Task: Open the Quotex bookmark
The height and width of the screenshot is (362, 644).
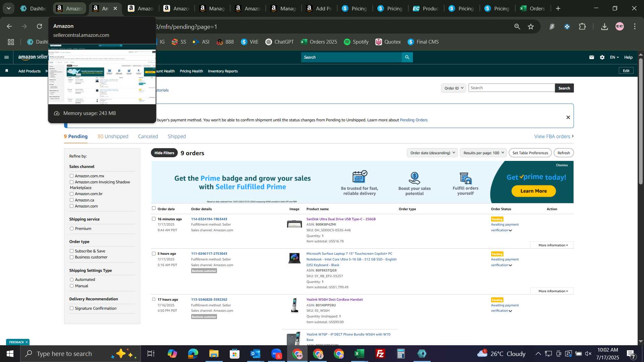Action: [x=388, y=42]
